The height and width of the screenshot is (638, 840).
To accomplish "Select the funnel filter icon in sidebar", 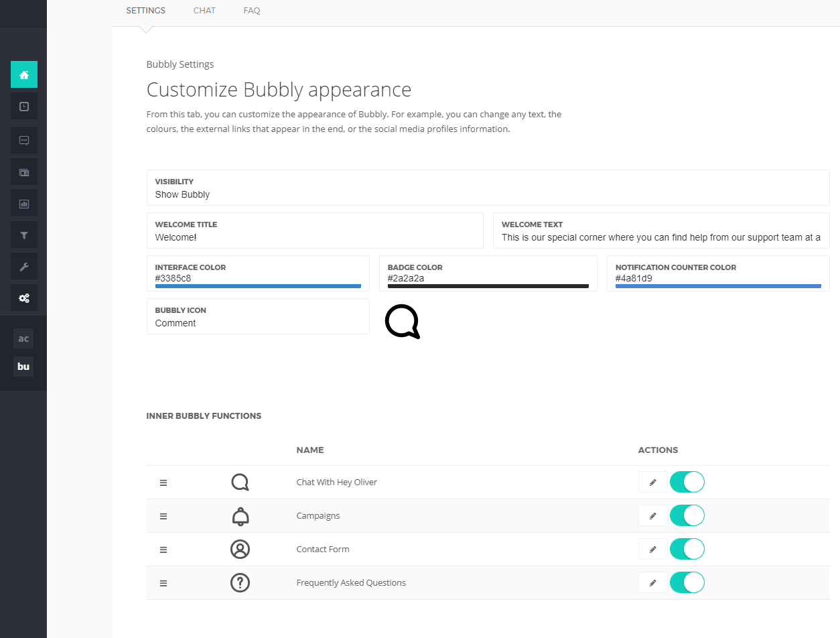I will tap(24, 235).
